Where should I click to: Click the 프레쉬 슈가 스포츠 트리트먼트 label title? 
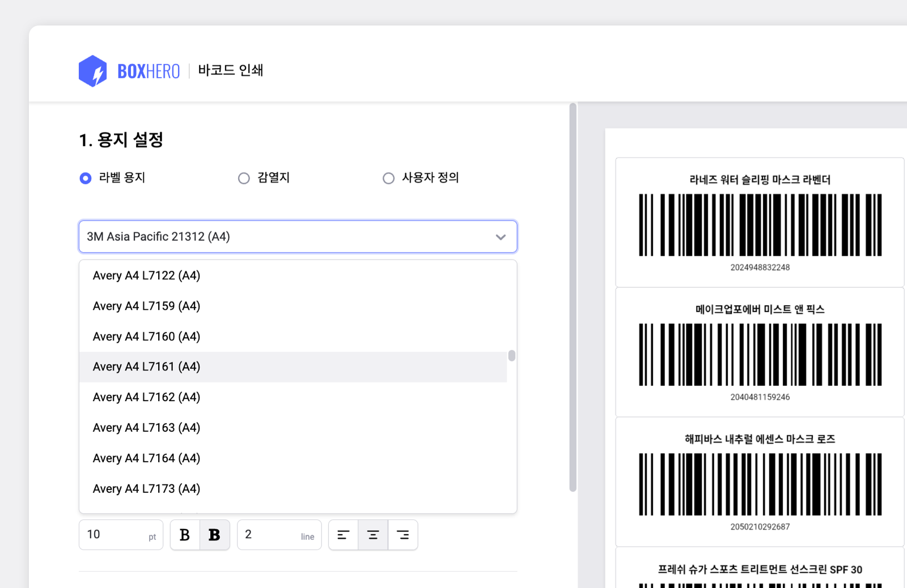pos(760,569)
